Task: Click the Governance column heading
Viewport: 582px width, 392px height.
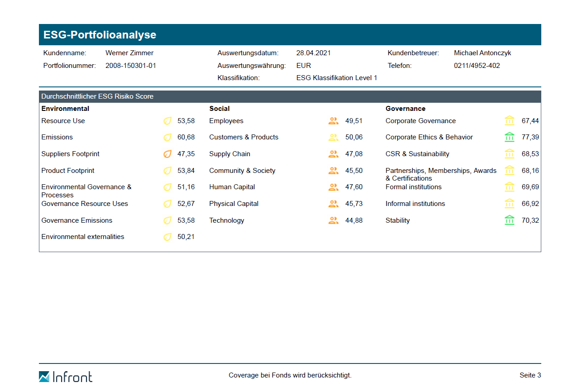Action: (405, 109)
